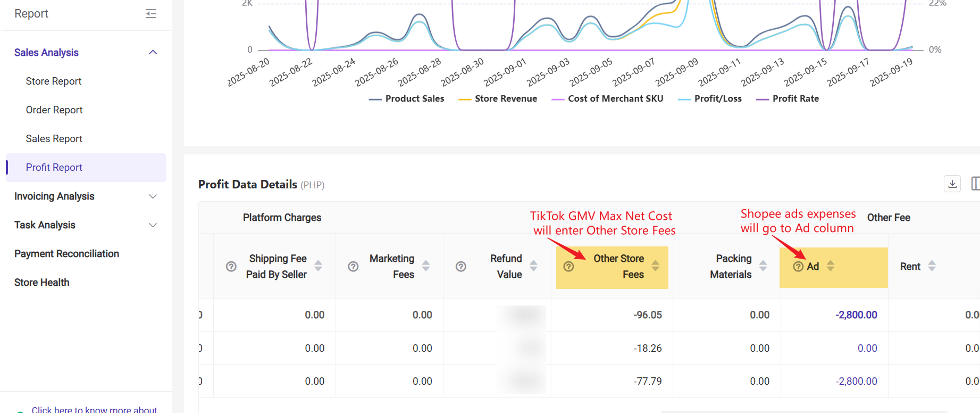This screenshot has width=980, height=413.
Task: Click help icon for Other Store Fees
Action: pyautogui.click(x=568, y=267)
